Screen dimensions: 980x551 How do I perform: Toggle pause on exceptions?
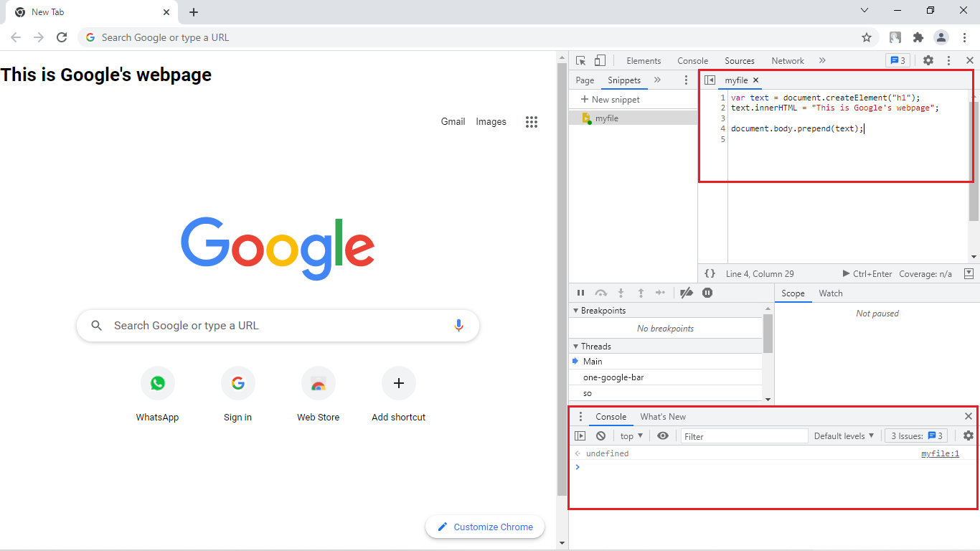point(707,293)
